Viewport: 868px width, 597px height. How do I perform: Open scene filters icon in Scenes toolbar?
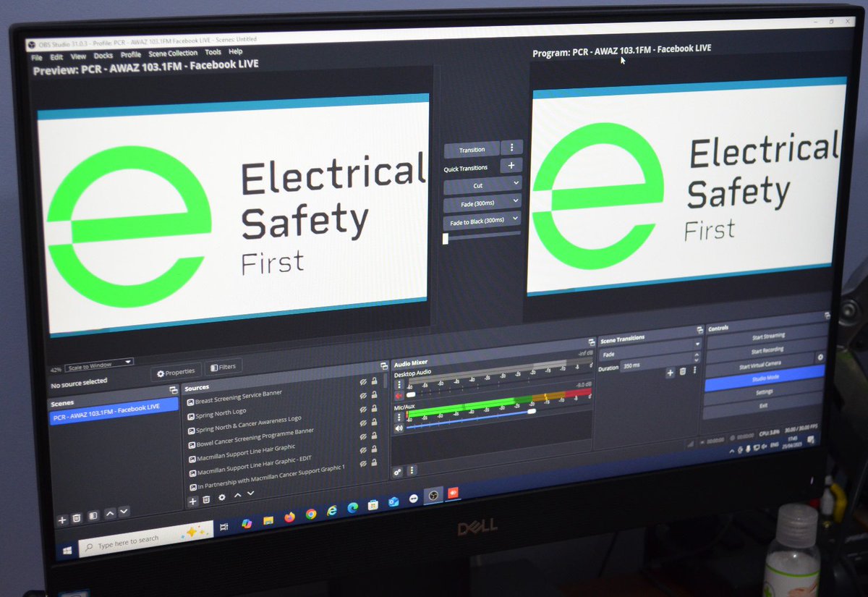tap(93, 516)
